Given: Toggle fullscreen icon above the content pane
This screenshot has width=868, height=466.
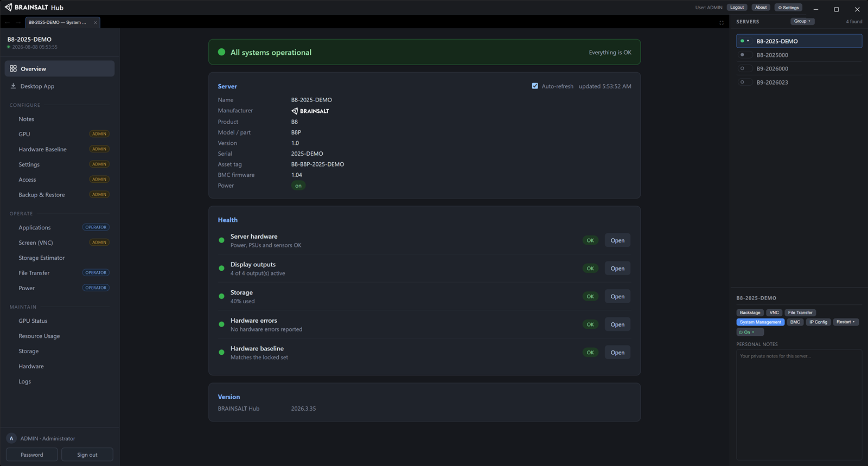Looking at the screenshot, I should coord(722,23).
